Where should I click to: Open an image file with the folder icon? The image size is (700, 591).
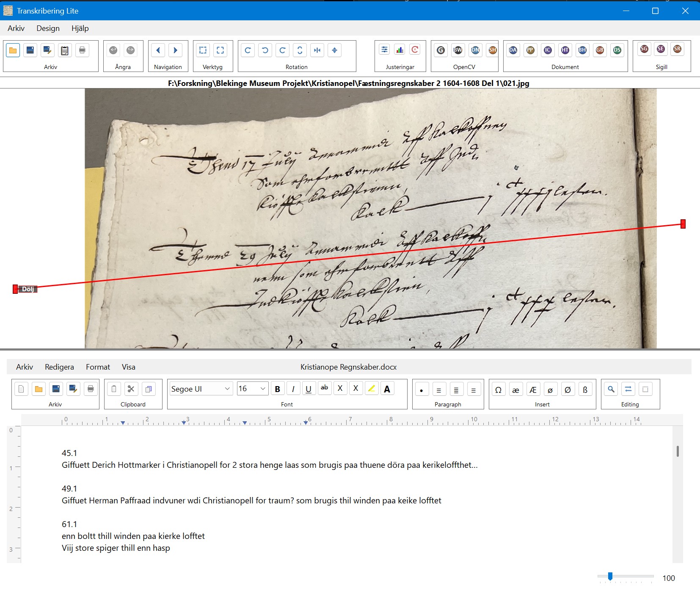point(13,50)
